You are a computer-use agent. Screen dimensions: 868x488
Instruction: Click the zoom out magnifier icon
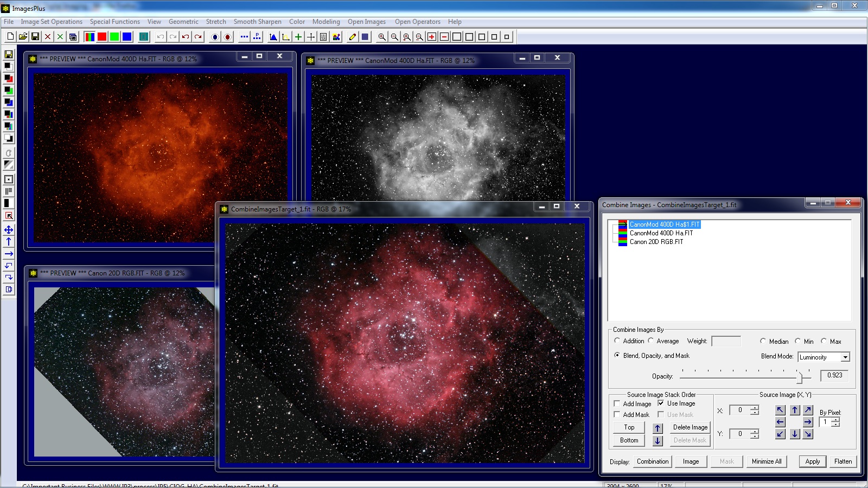tap(394, 37)
